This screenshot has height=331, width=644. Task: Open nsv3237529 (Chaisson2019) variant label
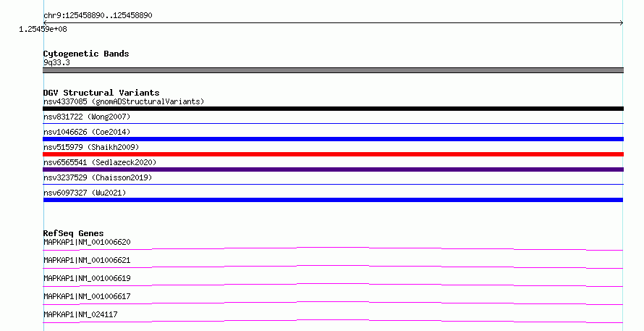[x=98, y=177]
